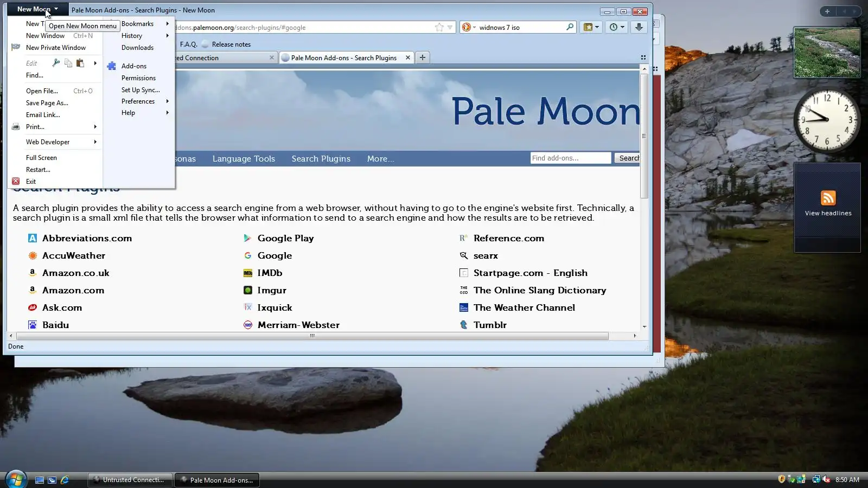
Task: Click the Ixquick plugin icon
Action: [248, 307]
